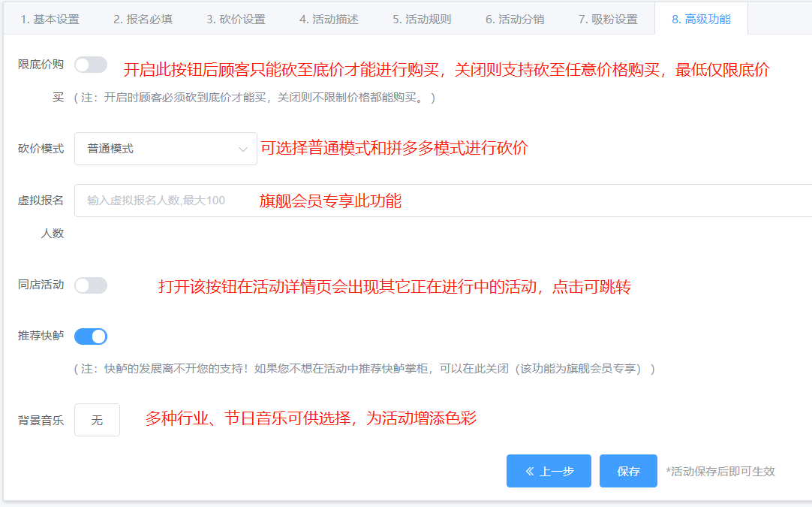Switch to the 1. 基本设置 tab

click(x=50, y=20)
